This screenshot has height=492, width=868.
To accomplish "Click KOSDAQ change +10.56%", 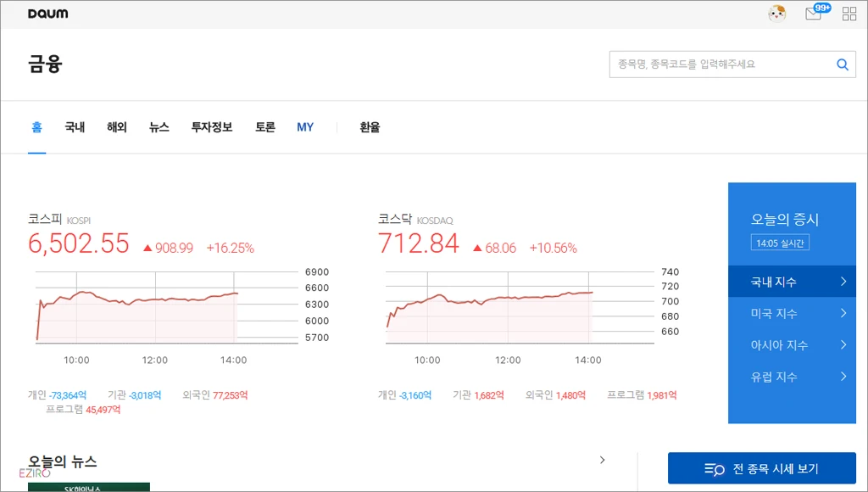I will (x=553, y=248).
